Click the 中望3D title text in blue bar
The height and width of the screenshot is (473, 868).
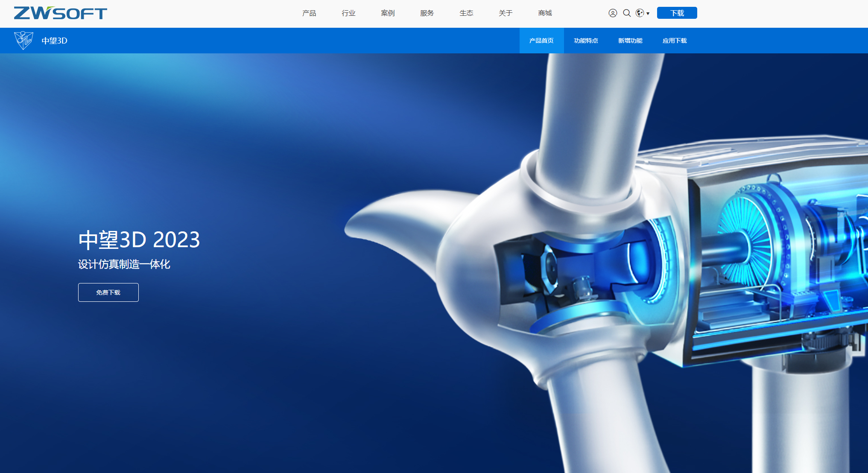pyautogui.click(x=54, y=41)
